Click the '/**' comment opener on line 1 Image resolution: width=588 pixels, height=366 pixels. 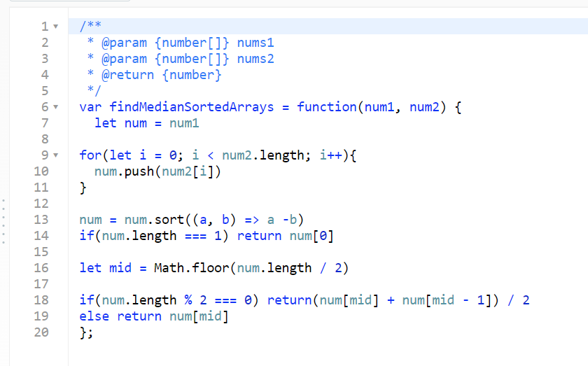(x=90, y=25)
